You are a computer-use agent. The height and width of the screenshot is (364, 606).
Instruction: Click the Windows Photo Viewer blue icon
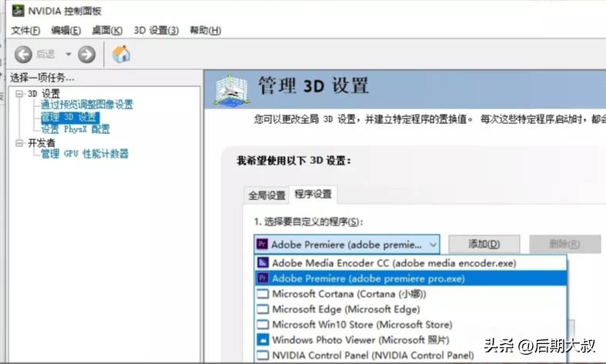263,340
